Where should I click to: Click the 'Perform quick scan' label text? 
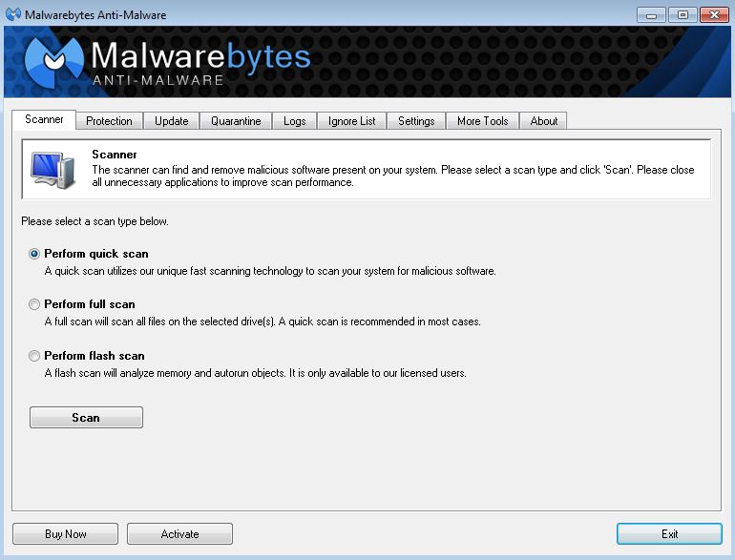click(96, 254)
